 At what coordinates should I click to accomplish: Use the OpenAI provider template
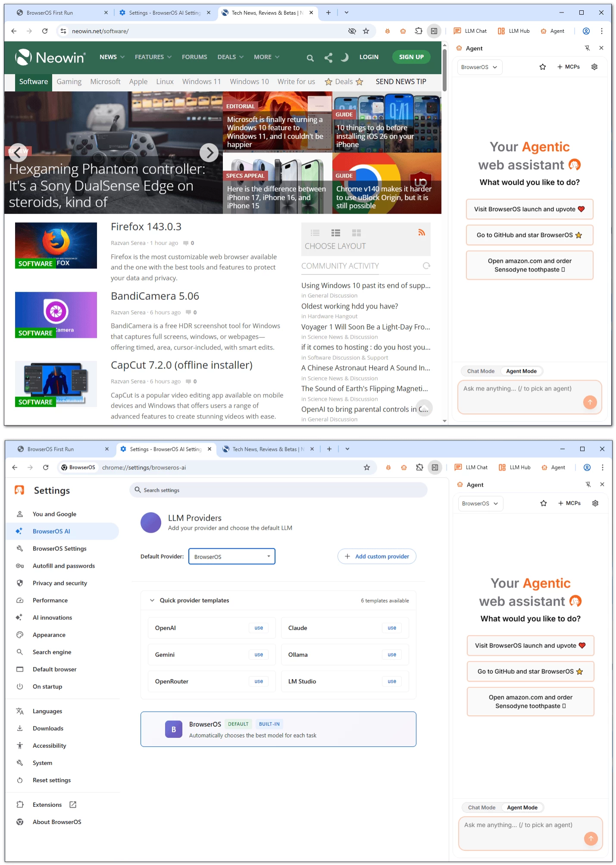(259, 628)
